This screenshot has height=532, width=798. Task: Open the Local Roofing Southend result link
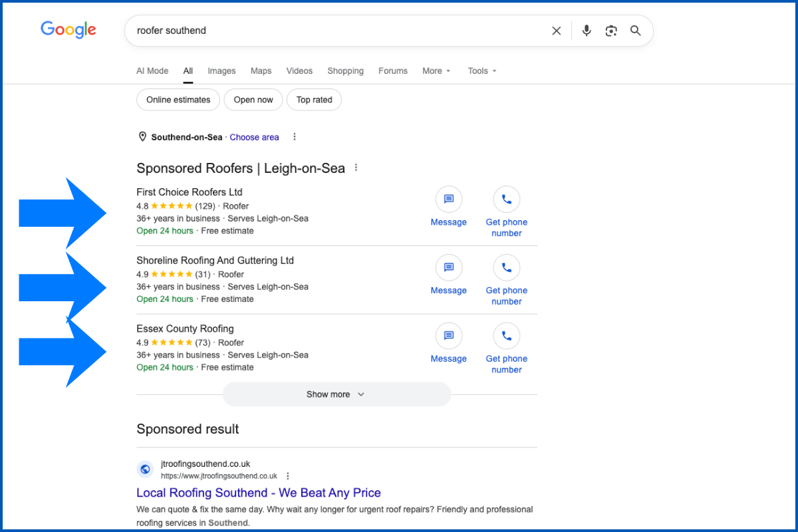pos(259,492)
